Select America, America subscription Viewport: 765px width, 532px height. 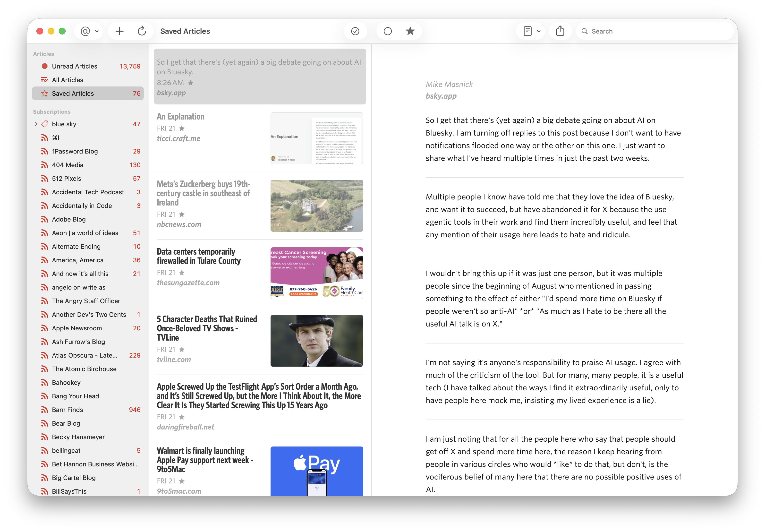88,260
